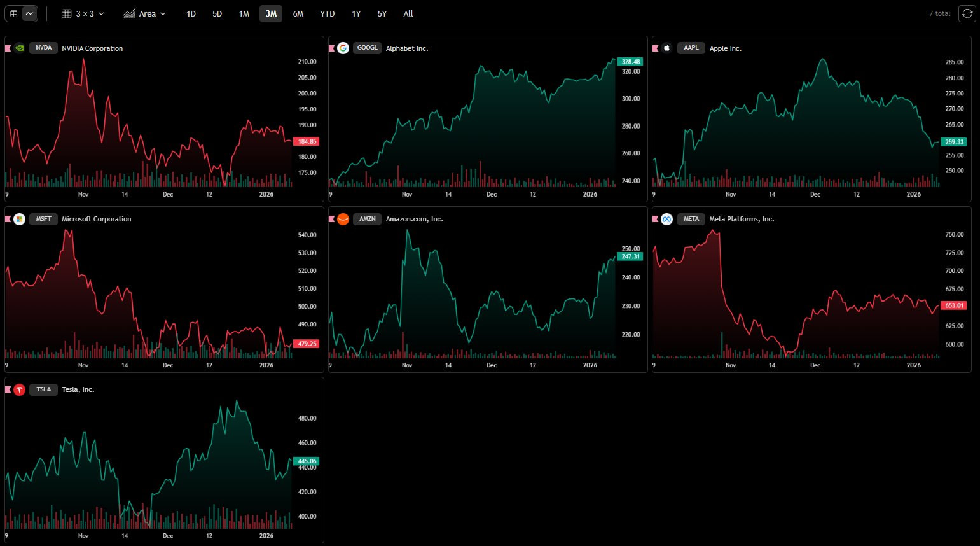
Task: Select the 1D time range
Action: click(x=191, y=13)
